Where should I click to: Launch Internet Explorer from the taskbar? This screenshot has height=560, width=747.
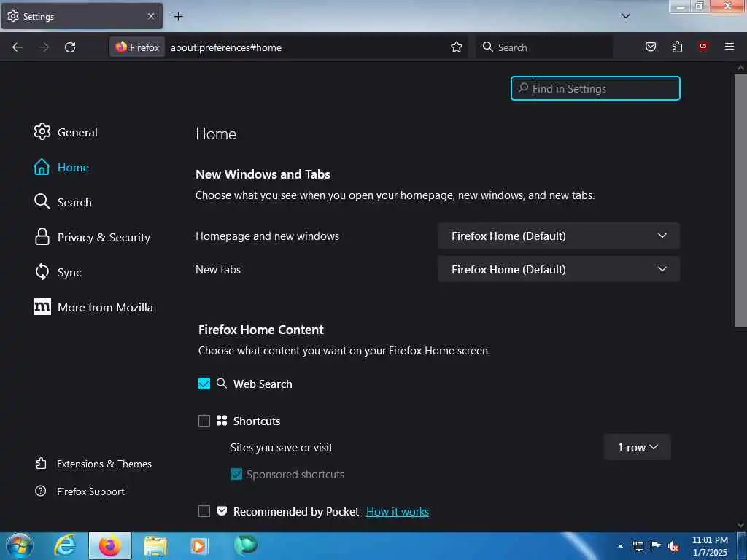point(65,545)
